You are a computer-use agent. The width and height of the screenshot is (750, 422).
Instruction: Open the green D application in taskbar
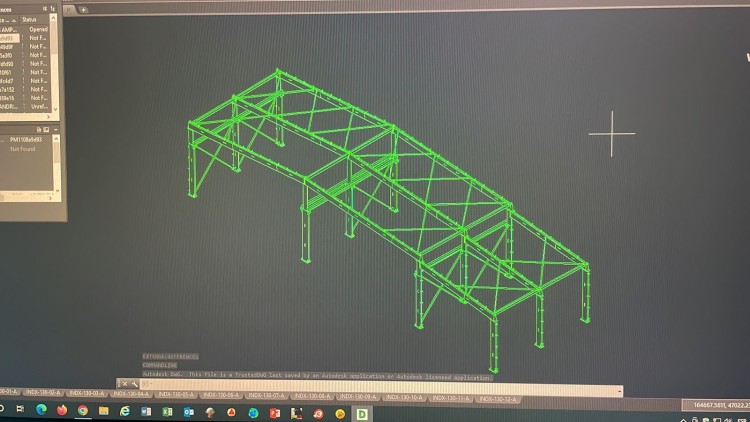pos(362,414)
